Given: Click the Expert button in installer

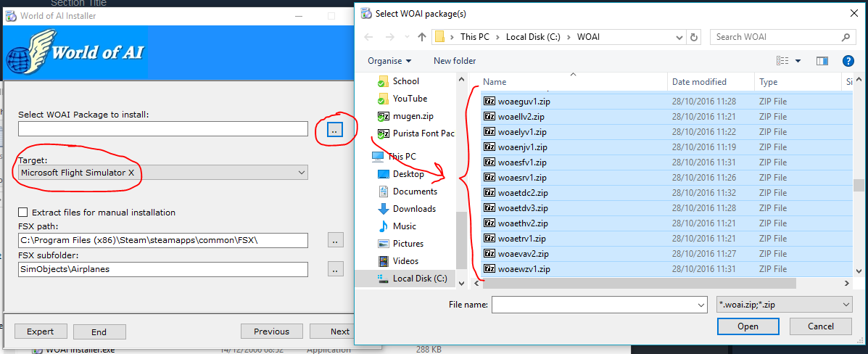Looking at the screenshot, I should tap(41, 332).
